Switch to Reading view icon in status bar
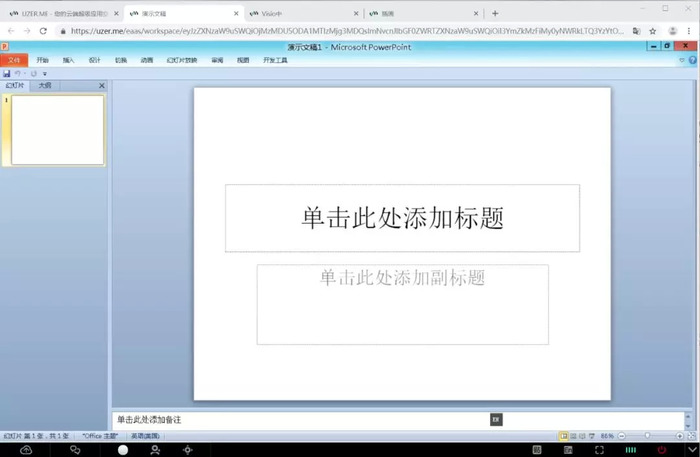 click(x=582, y=436)
